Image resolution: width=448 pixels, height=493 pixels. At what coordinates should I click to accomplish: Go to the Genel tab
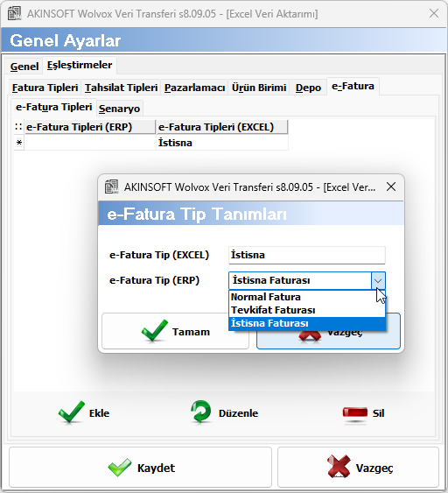coord(24,67)
